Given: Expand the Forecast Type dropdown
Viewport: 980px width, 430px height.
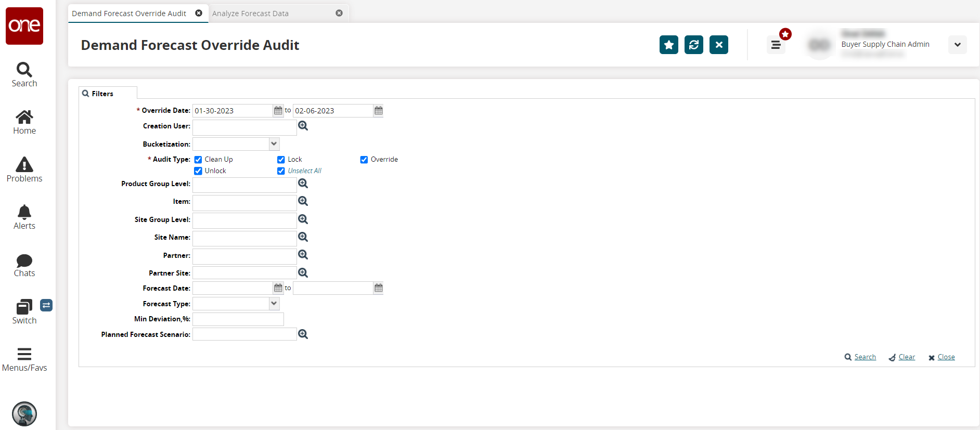Looking at the screenshot, I should (274, 304).
